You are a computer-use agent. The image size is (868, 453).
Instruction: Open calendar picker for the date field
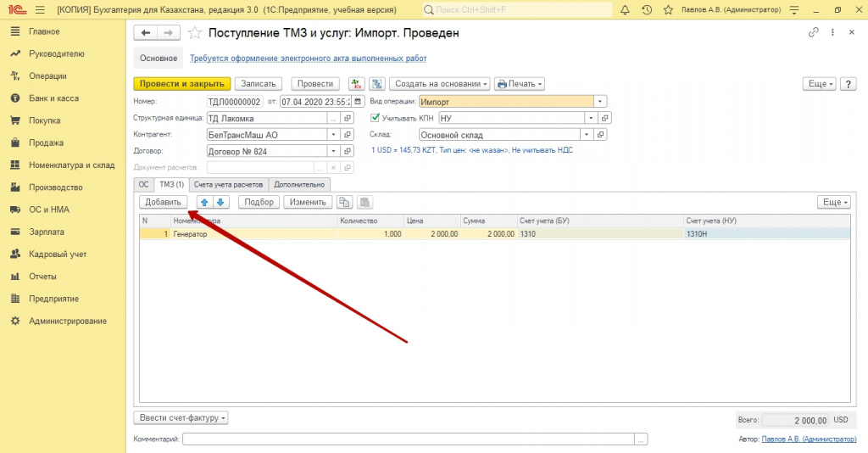(359, 101)
